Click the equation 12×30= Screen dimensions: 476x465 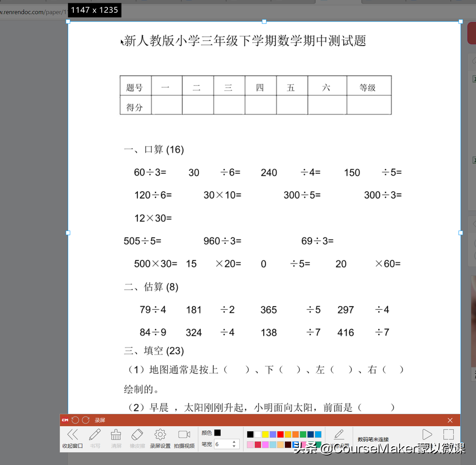pyautogui.click(x=153, y=218)
